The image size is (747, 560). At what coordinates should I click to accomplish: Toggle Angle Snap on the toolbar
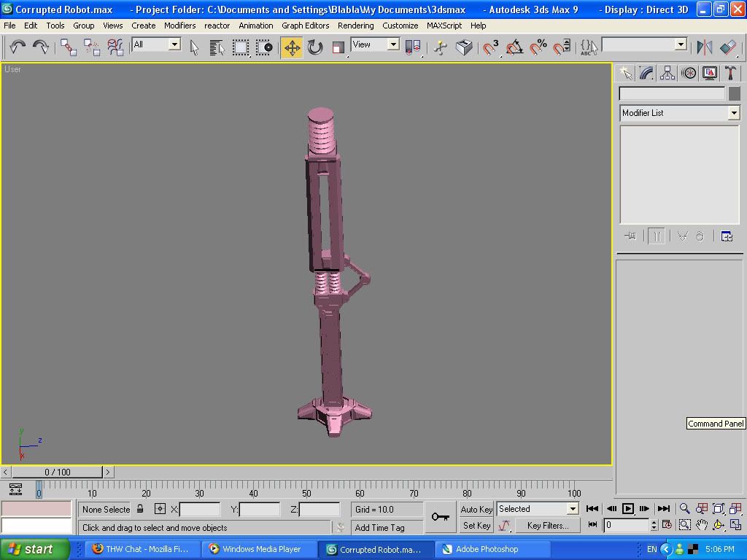(514, 47)
